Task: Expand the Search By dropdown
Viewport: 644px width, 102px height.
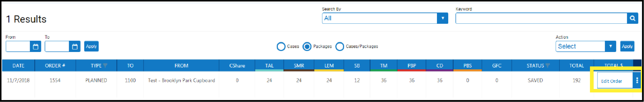Action: pyautogui.click(x=442, y=18)
